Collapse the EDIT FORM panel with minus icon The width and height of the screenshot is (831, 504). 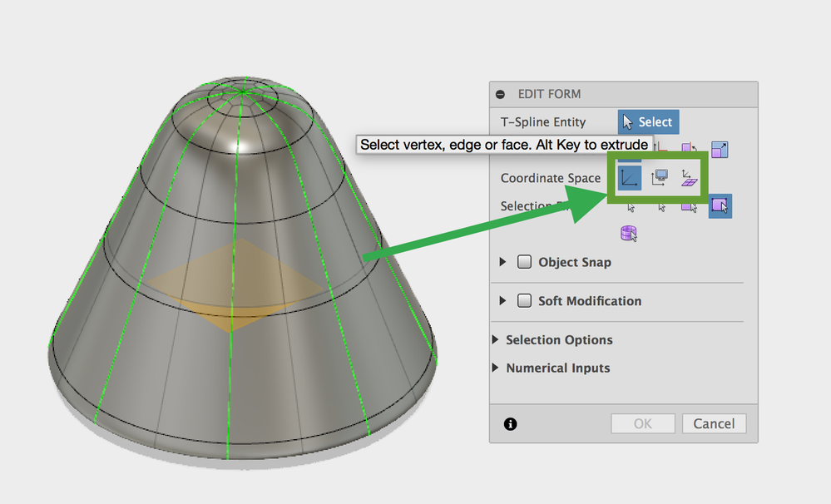(x=500, y=94)
